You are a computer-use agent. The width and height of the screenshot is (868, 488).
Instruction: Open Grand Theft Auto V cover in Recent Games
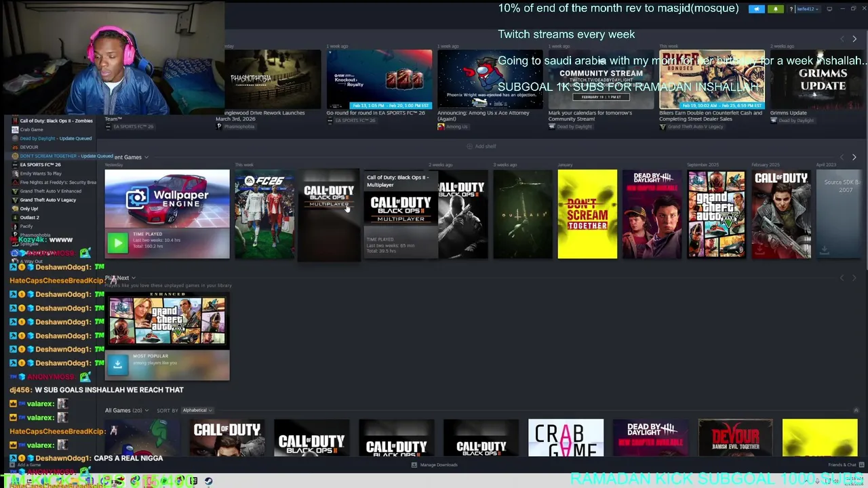[x=717, y=214]
